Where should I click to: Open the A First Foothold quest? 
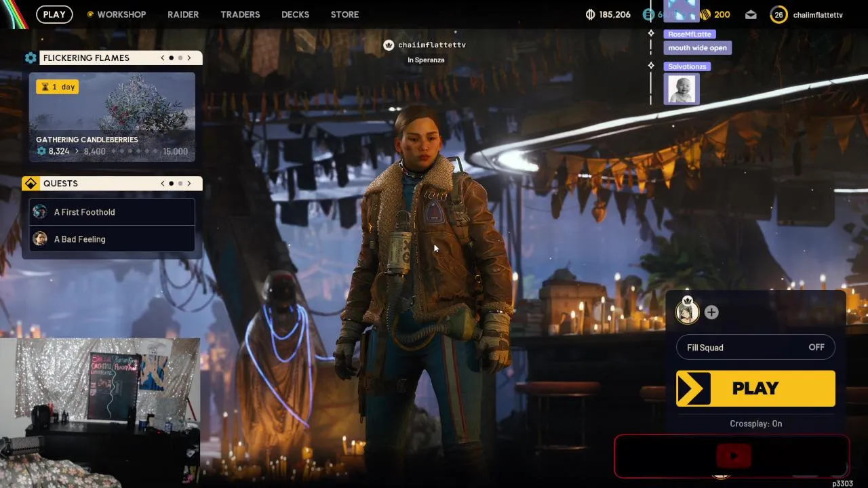(112, 211)
